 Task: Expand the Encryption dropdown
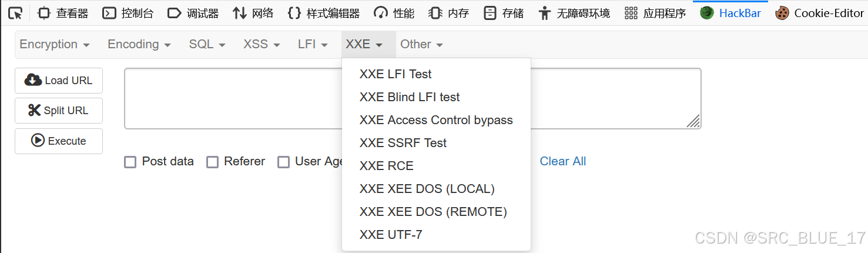[55, 44]
